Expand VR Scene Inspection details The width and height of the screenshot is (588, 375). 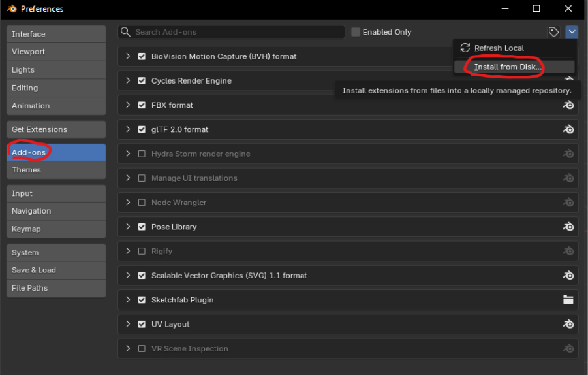point(128,348)
